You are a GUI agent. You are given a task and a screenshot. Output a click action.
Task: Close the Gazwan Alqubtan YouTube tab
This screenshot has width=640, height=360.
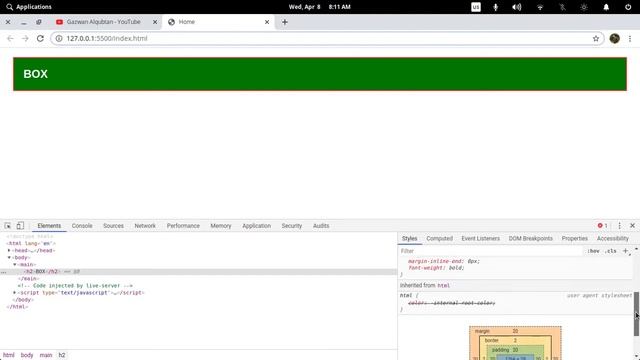pos(155,22)
